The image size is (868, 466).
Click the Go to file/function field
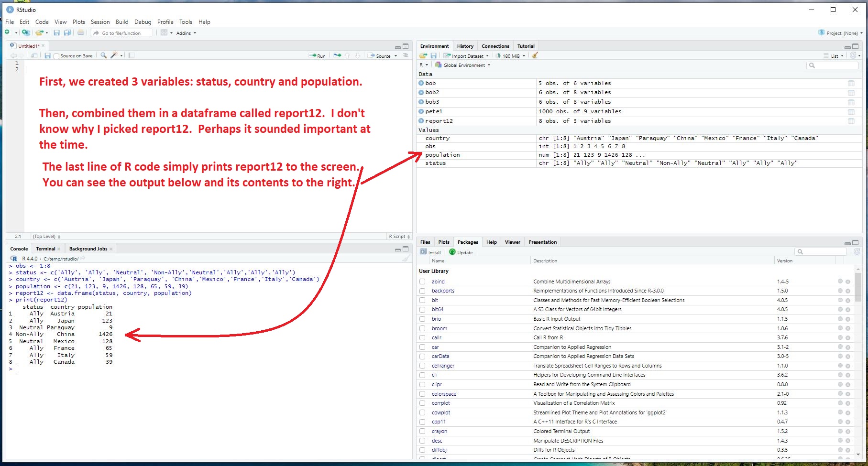pos(124,33)
